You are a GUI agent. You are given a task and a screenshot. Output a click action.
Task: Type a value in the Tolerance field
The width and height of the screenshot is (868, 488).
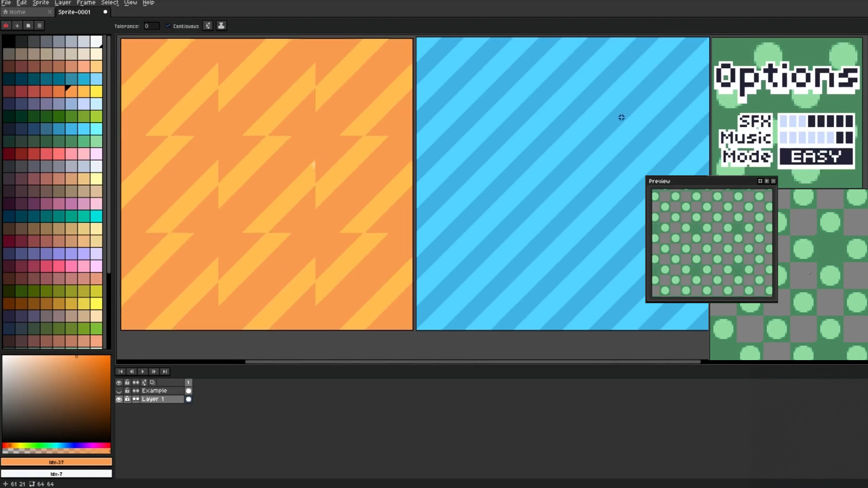point(151,26)
